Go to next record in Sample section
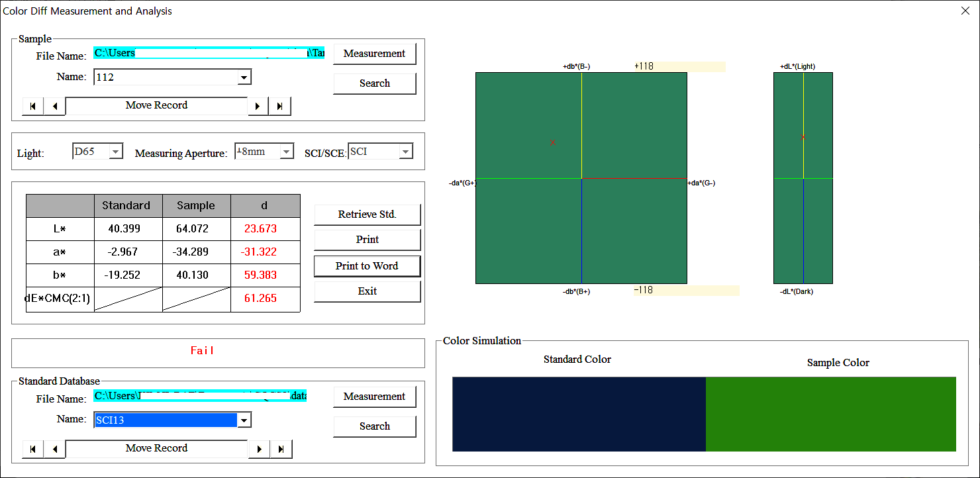Viewport: 980px width, 478px height. [258, 106]
